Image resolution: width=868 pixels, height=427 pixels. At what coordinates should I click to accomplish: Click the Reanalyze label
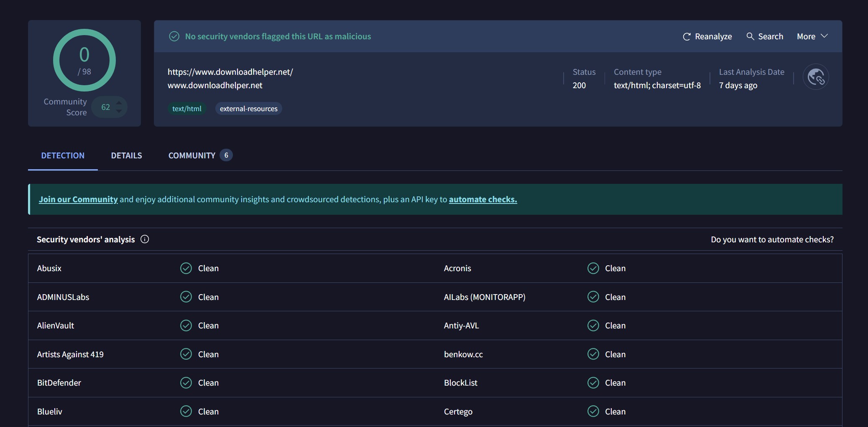[713, 36]
